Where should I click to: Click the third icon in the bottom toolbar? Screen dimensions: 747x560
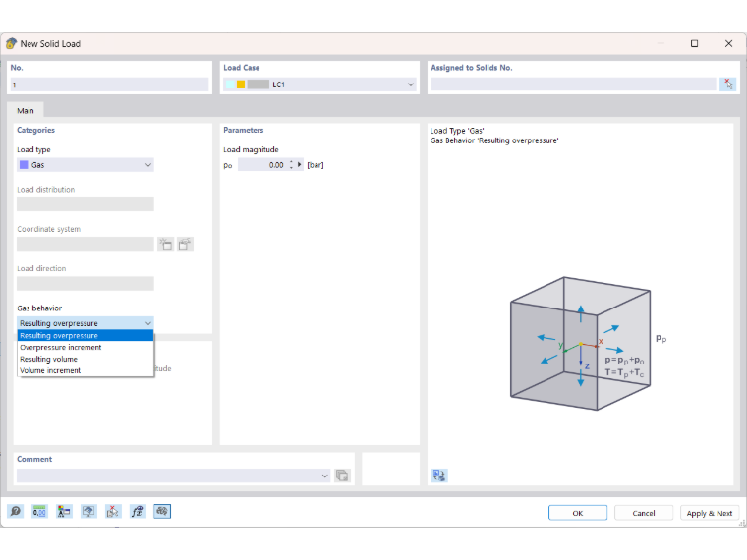tap(64, 512)
